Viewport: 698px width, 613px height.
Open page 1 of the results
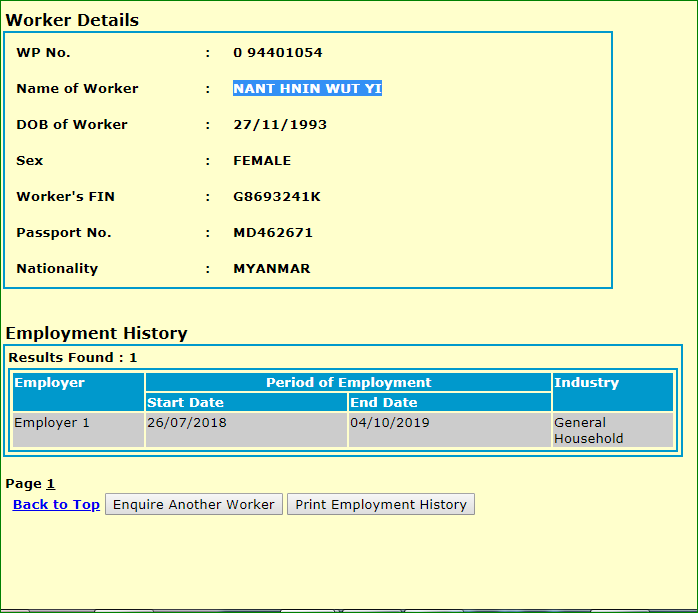click(50, 484)
